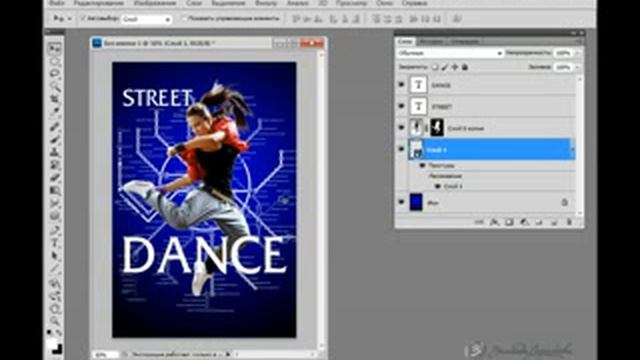Toggle visibility of Фон background layer
This screenshot has height=360, width=640.
pyautogui.click(x=401, y=202)
